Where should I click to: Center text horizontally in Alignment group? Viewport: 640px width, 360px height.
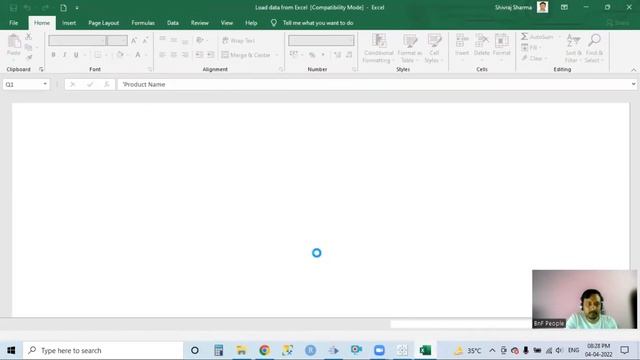click(174, 55)
